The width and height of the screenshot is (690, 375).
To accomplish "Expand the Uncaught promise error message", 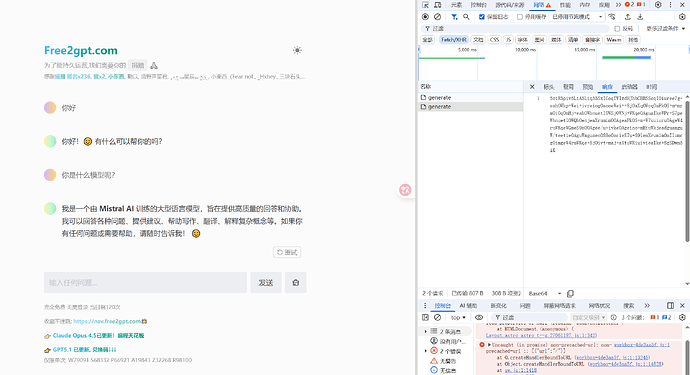I will [x=489, y=345].
